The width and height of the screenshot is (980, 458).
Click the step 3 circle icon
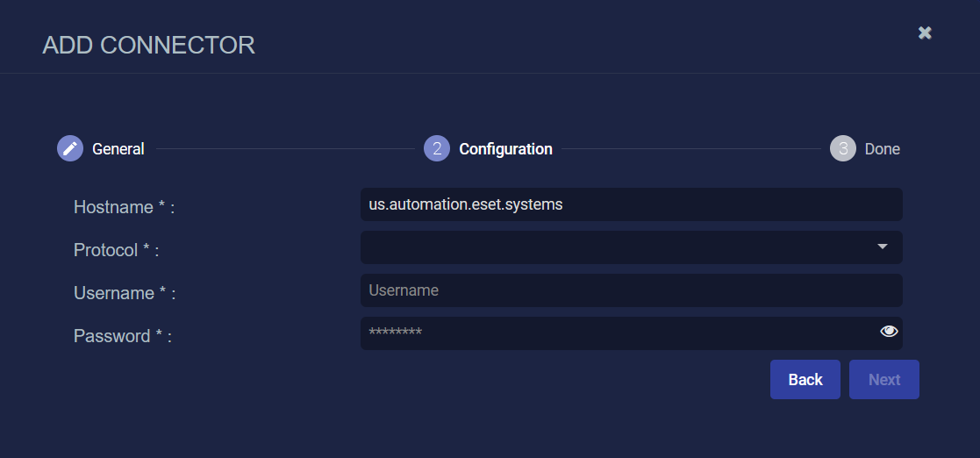coord(843,148)
